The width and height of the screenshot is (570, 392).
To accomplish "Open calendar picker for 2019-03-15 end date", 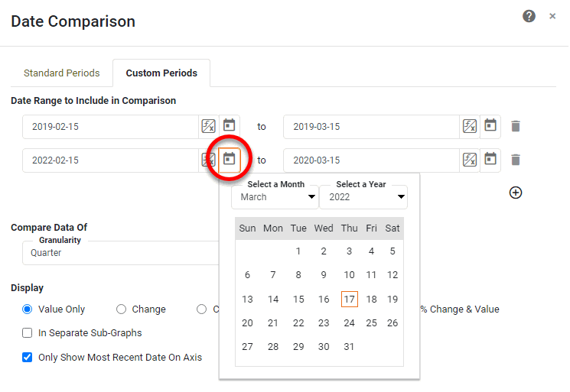I will (490, 126).
